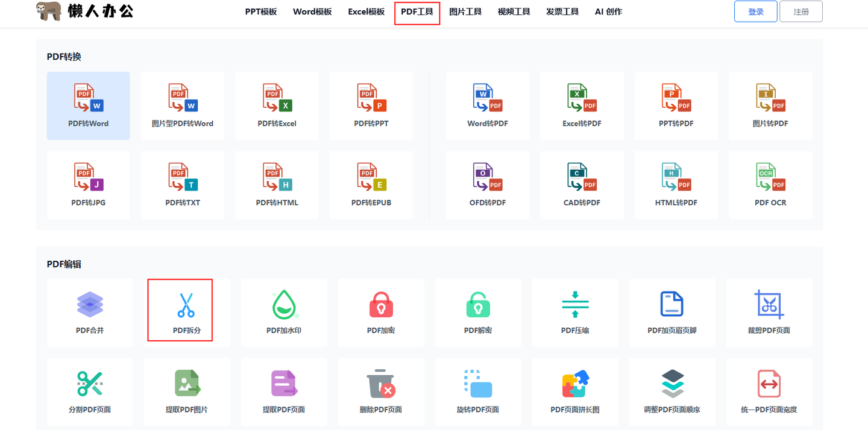Open the PDF加水印 watermark tool
The height and width of the screenshot is (430, 868).
tap(284, 313)
